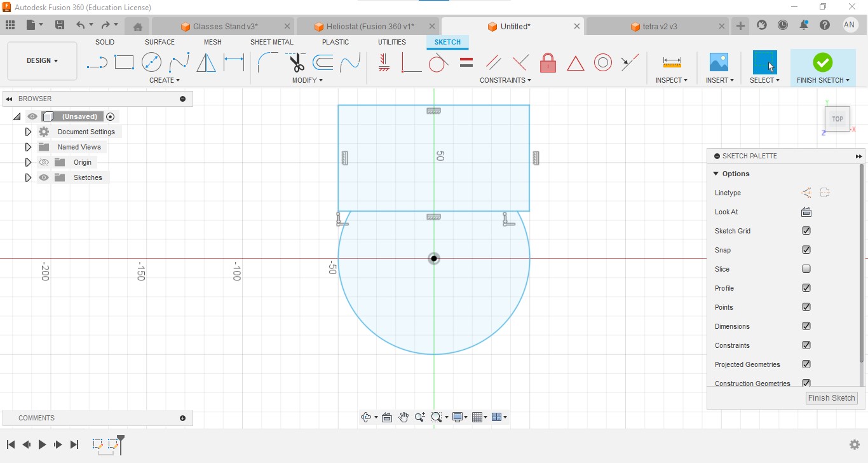
Task: Click the green Finish Sketch checkmark
Action: pyautogui.click(x=823, y=62)
